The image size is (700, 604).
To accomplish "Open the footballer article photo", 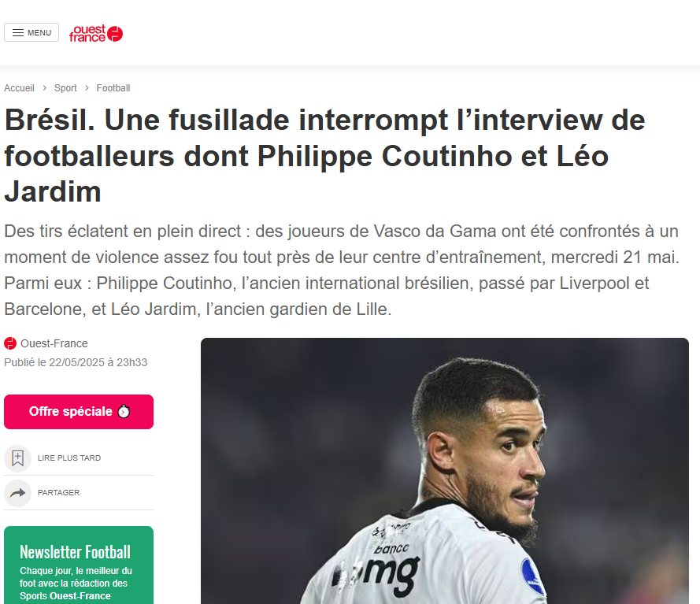I will point(445,471).
